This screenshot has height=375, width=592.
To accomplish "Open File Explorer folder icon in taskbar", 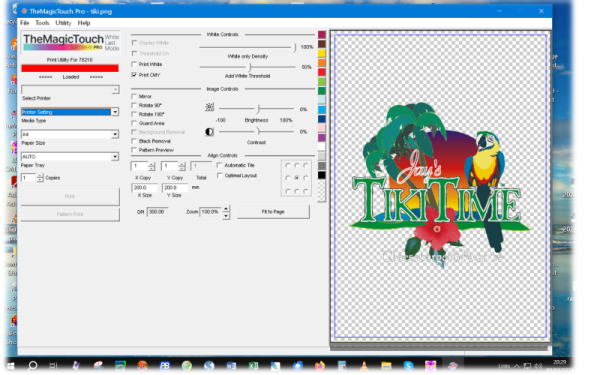I will 386,365.
